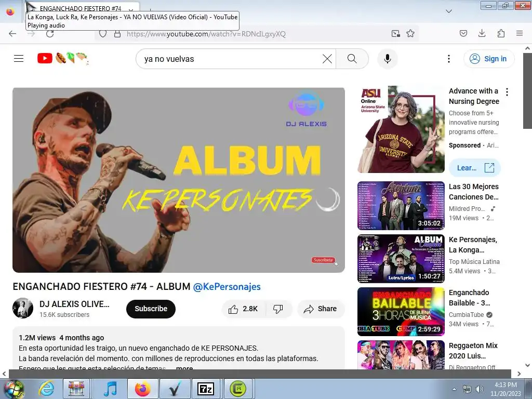
Task: Like the video with thumbs up
Action: pos(243,309)
